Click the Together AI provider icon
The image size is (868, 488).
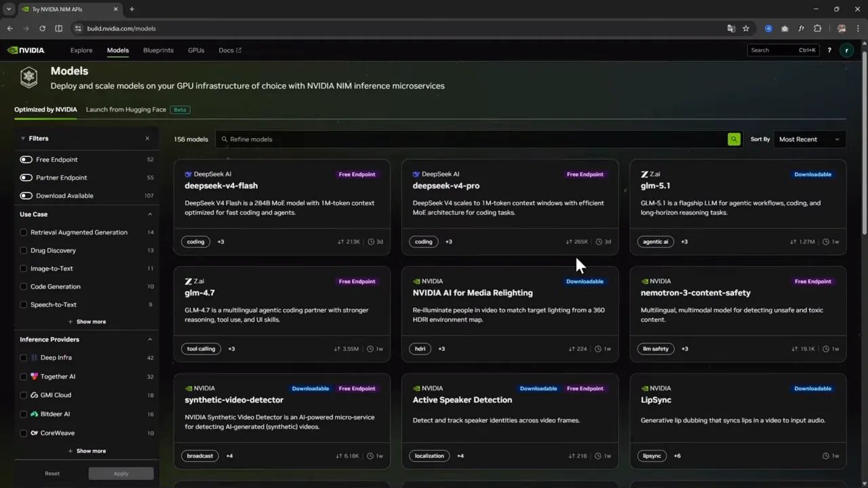pyautogui.click(x=34, y=376)
